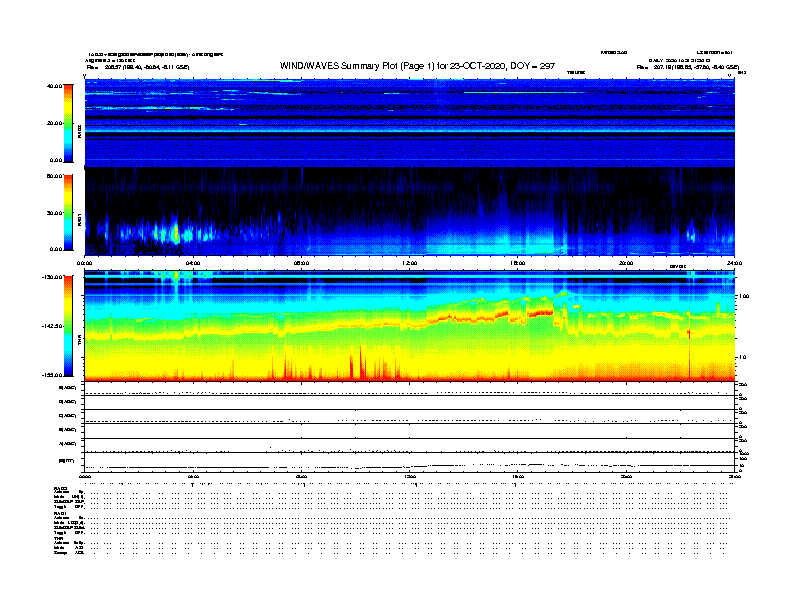Click 00:00 on time axis under RAD1
This screenshot has width=792, height=612.
(x=85, y=263)
